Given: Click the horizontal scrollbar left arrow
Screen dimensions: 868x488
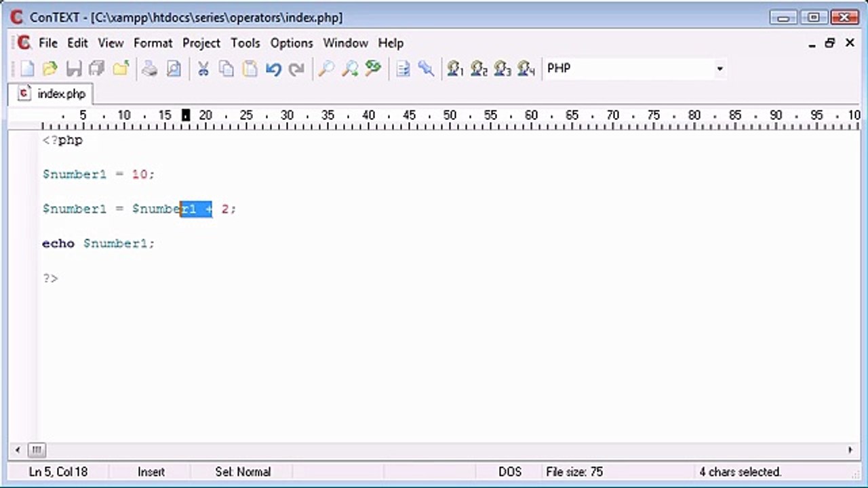Looking at the screenshot, I should (x=18, y=449).
